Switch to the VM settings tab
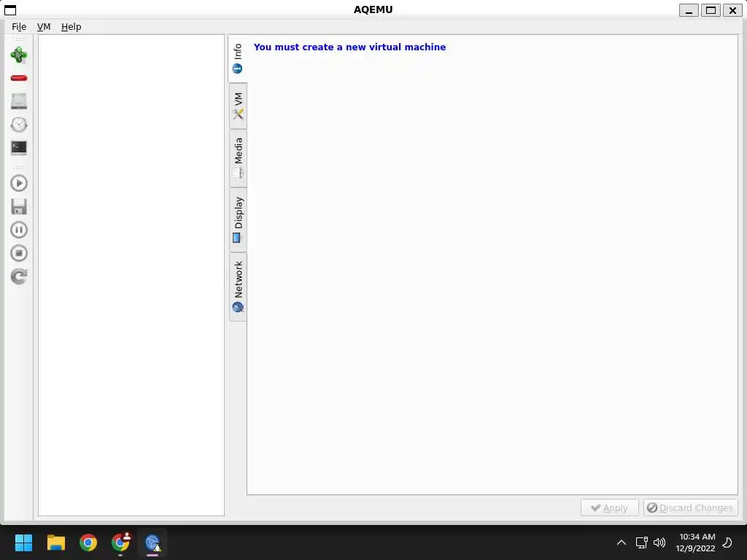 click(238, 106)
